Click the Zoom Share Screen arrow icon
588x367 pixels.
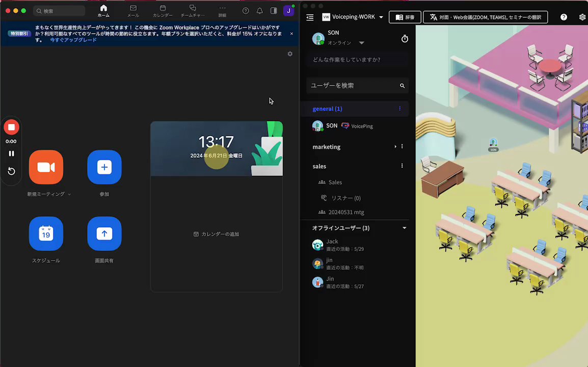[104, 233]
